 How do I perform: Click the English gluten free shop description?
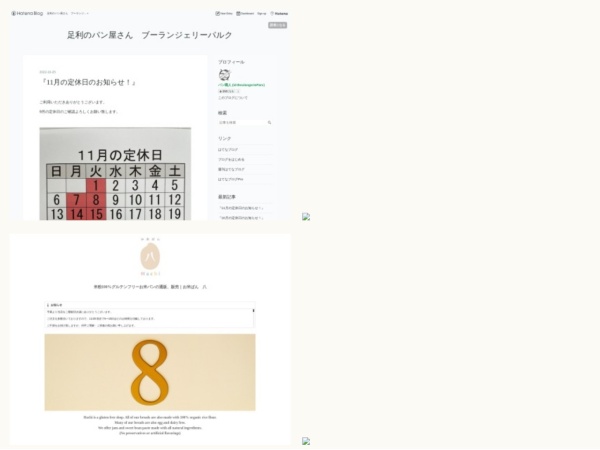point(150,425)
